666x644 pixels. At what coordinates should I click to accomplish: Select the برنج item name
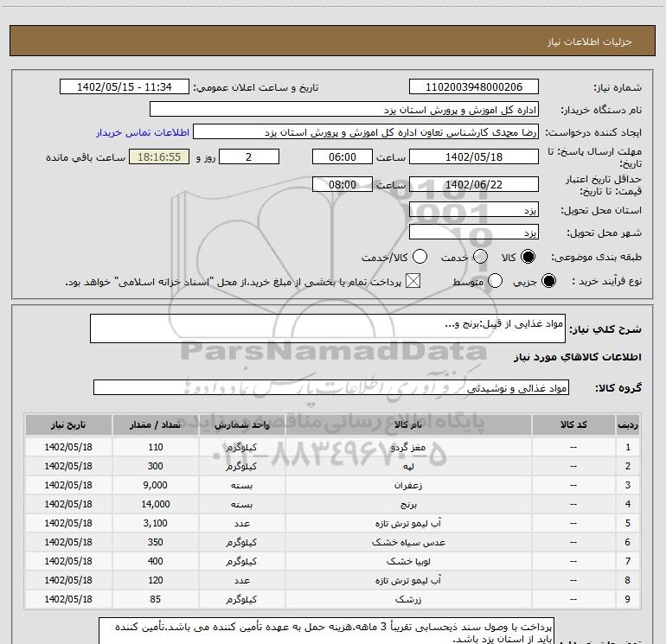point(408,504)
